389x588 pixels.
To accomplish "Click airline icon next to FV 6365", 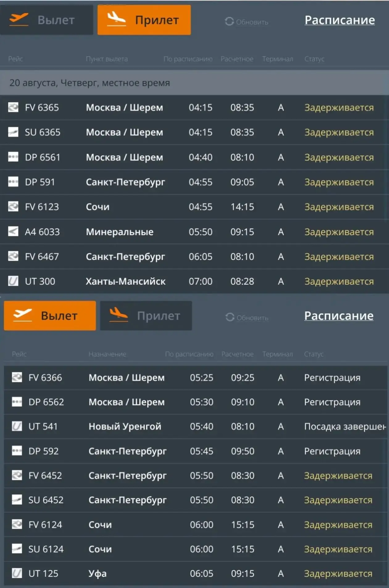I will [x=13, y=107].
